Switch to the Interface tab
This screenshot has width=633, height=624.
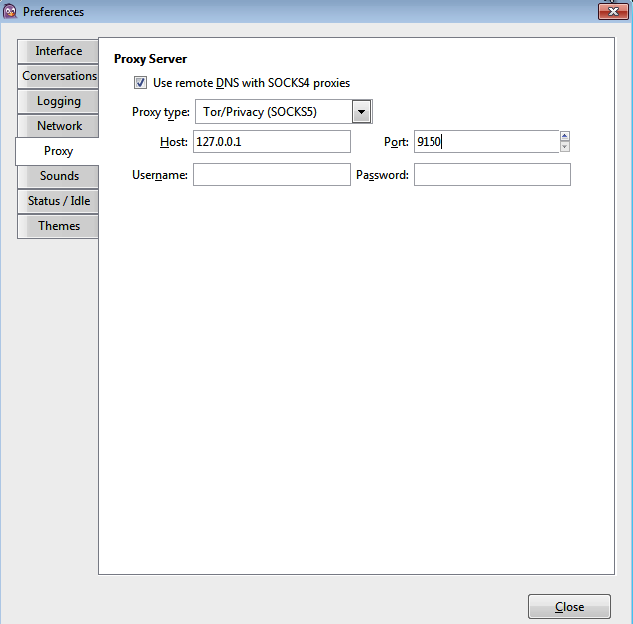point(58,51)
